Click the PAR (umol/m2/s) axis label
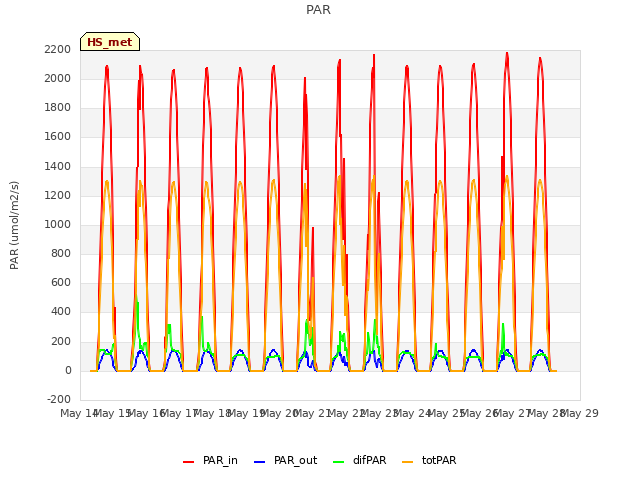Image resolution: width=640 pixels, height=480 pixels. coord(14,225)
